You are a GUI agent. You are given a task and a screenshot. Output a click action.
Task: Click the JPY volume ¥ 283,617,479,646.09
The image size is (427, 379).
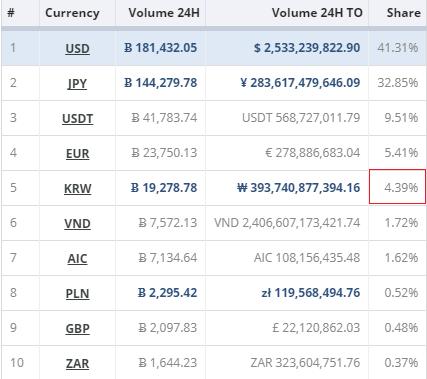tap(300, 83)
